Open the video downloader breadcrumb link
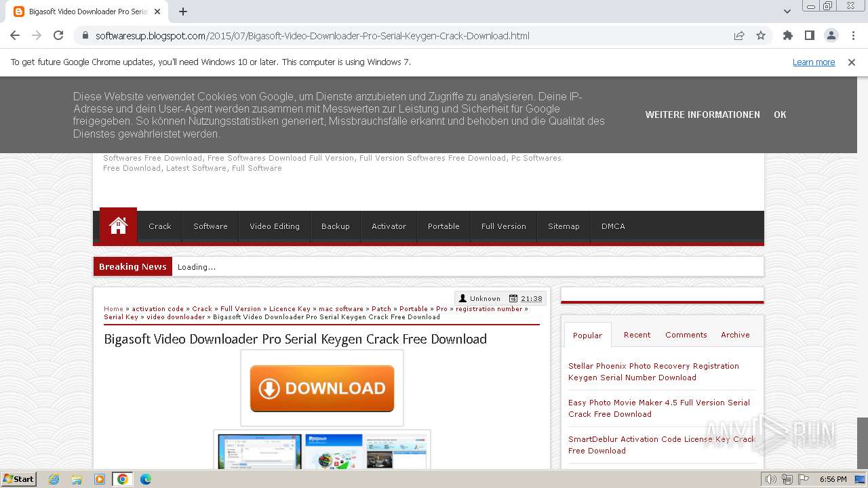The image size is (868, 488). point(176,317)
